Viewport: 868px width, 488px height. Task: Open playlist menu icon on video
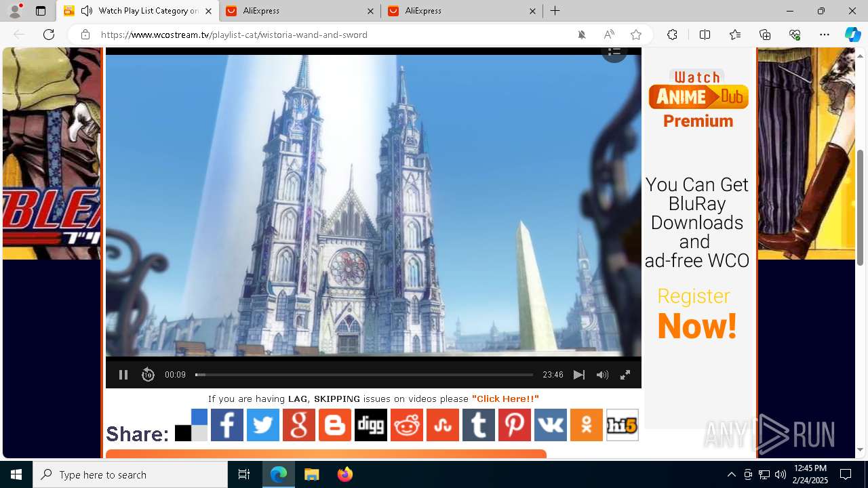(614, 52)
